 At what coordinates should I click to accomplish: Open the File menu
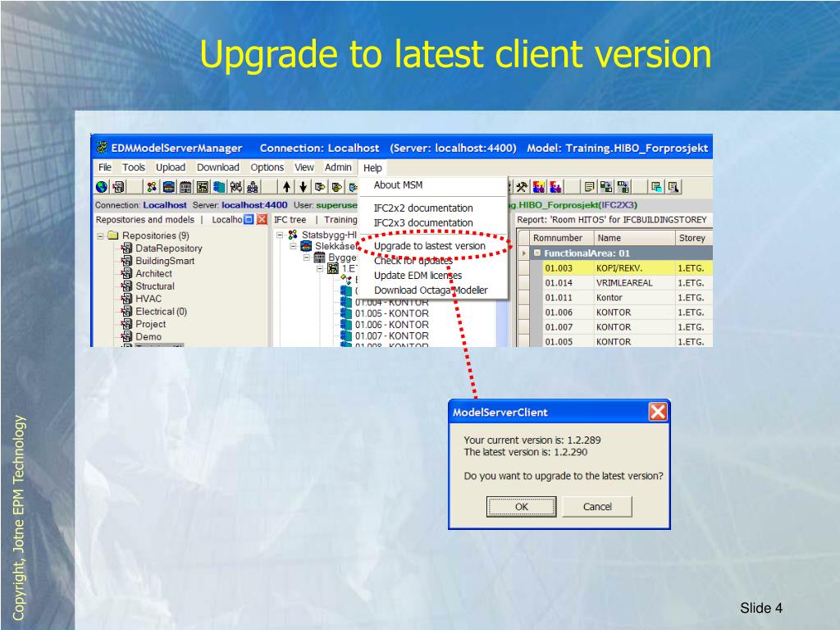105,167
